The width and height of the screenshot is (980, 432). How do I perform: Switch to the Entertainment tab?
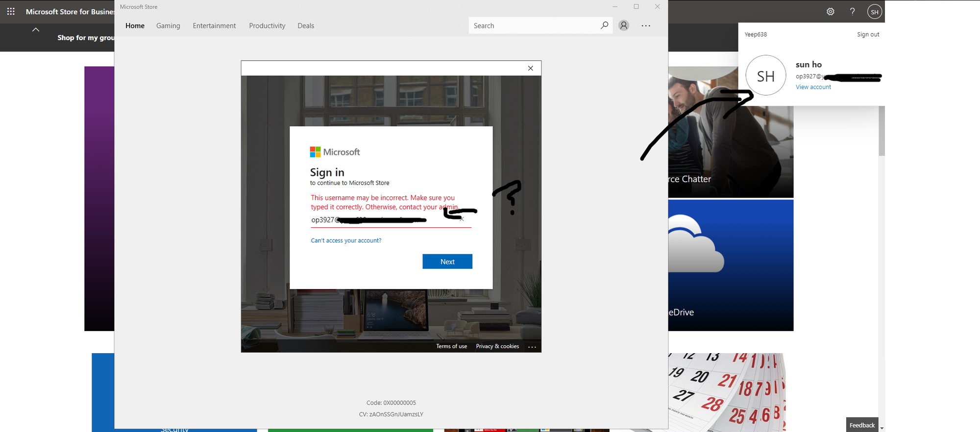[214, 25]
